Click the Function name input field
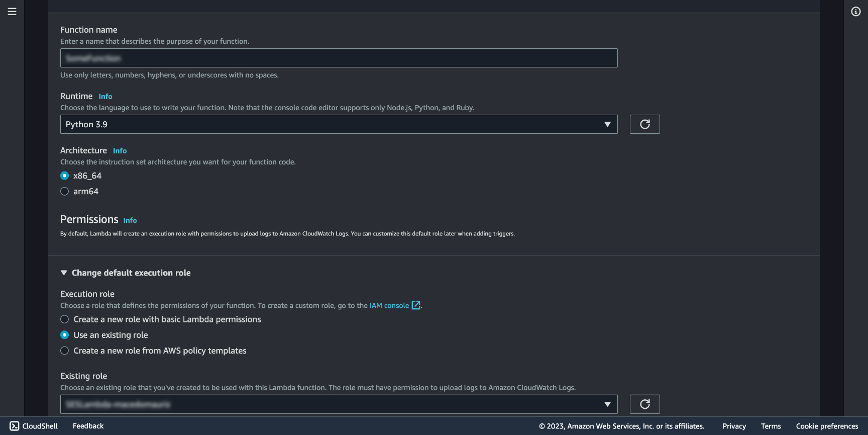868x435 pixels. [x=339, y=58]
